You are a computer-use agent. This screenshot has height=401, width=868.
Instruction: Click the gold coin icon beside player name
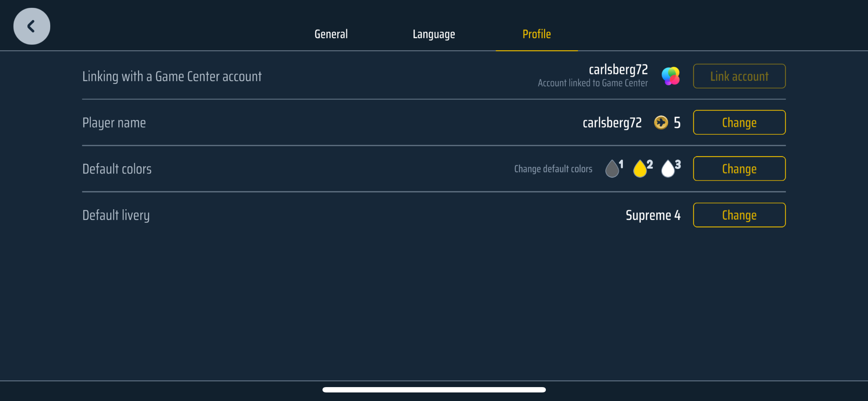(661, 123)
